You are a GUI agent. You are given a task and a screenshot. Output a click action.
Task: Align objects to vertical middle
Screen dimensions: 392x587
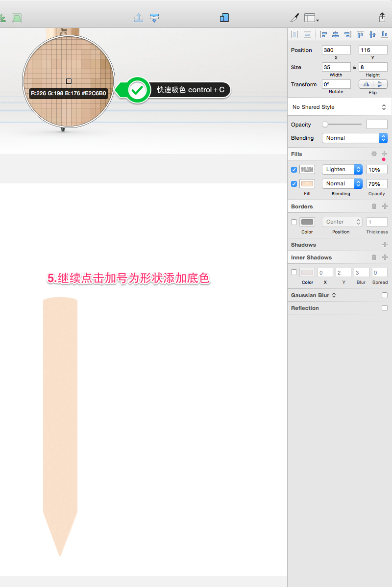[x=372, y=35]
